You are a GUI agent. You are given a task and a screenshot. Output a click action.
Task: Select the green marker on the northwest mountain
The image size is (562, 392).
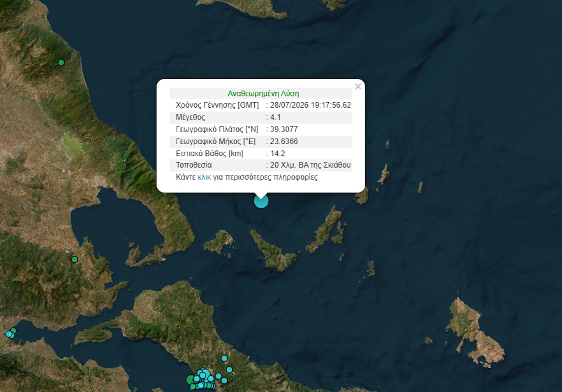point(61,62)
